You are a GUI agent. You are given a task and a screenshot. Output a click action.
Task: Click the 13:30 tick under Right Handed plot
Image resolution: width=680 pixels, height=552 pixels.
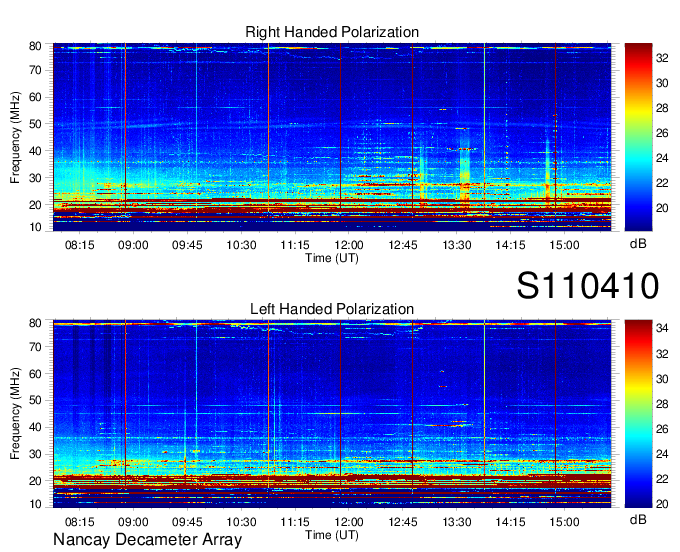pos(457,245)
